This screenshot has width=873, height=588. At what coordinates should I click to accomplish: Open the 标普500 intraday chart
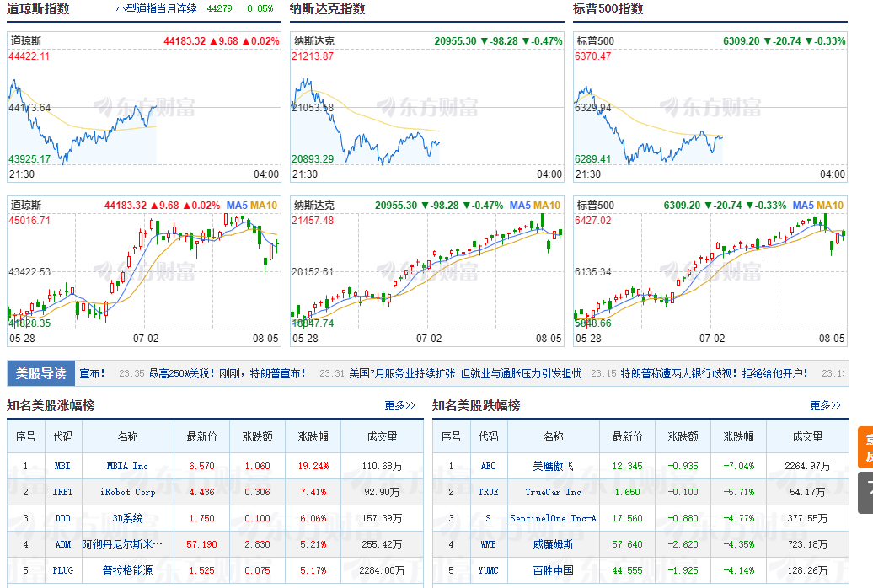click(710, 107)
